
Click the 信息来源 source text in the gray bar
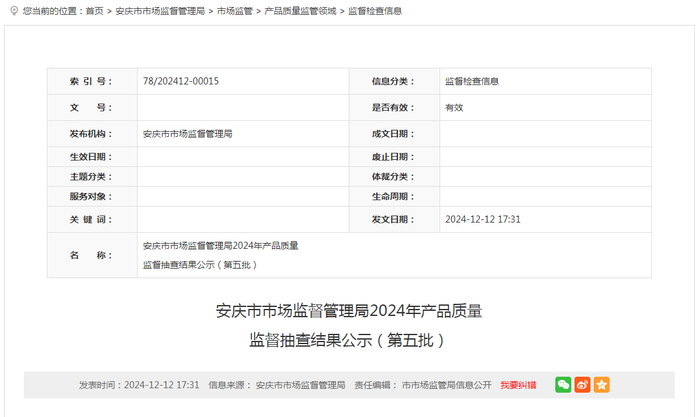click(x=277, y=385)
